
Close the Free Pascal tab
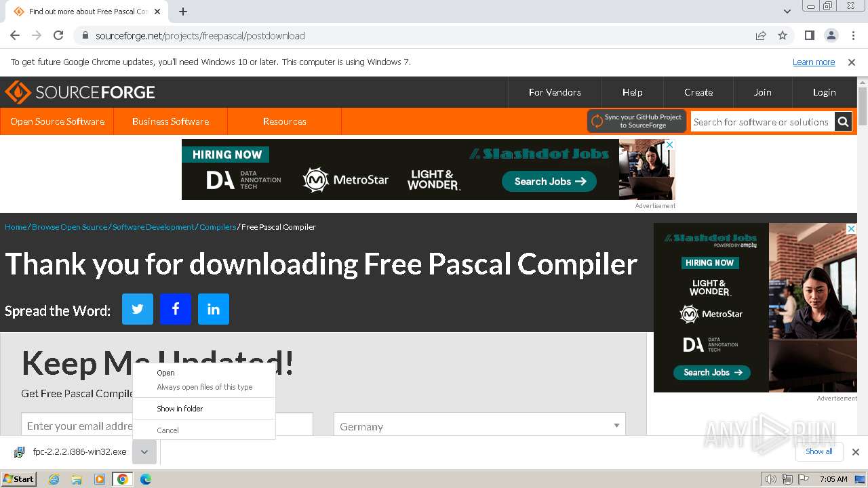pyautogui.click(x=157, y=12)
